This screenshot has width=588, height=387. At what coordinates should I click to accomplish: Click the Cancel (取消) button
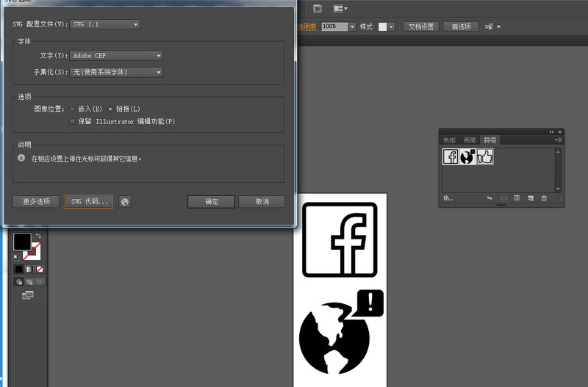tap(262, 201)
